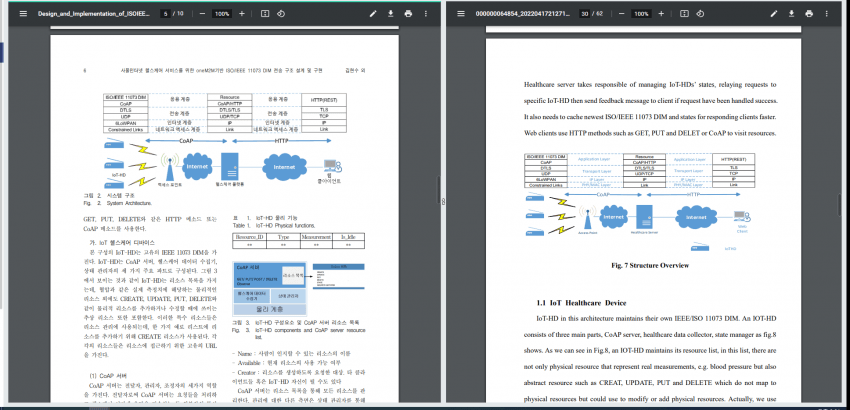
Task: Zoom out in the left PDF viewer
Action: click(202, 14)
